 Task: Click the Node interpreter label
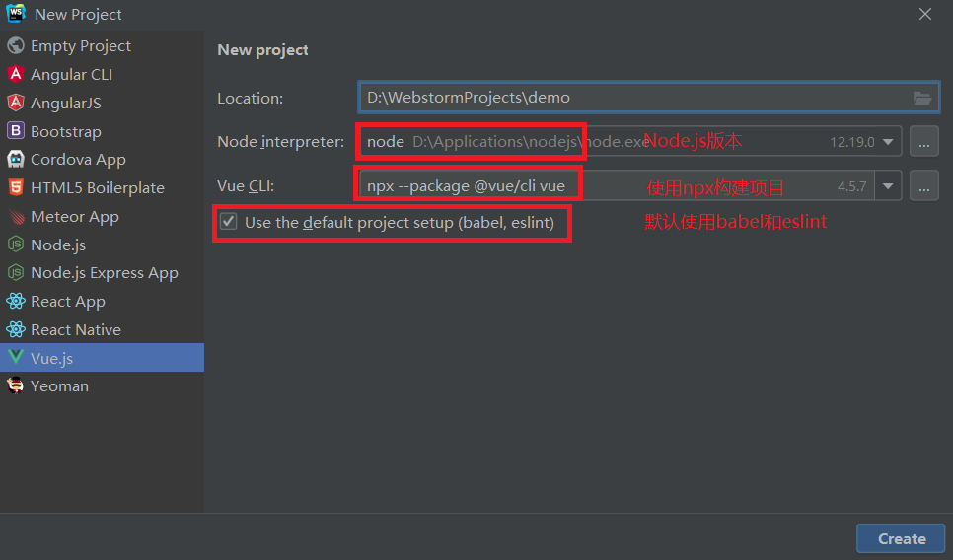pos(281,142)
